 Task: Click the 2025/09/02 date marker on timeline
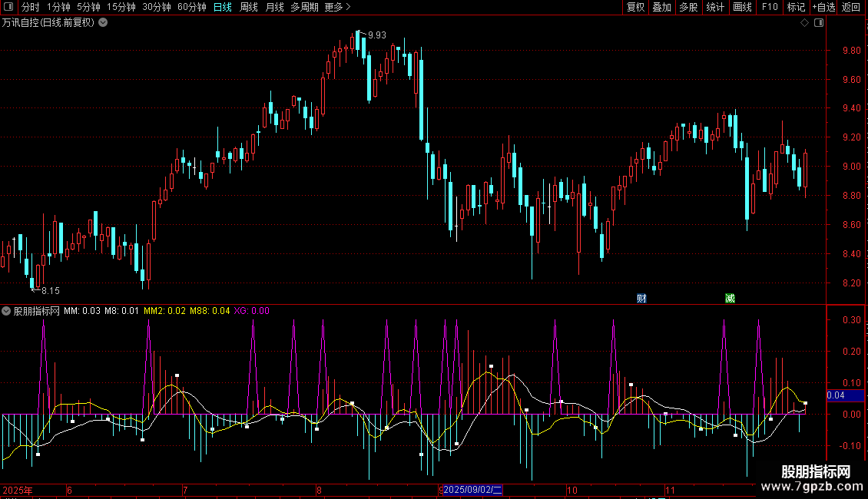click(472, 490)
